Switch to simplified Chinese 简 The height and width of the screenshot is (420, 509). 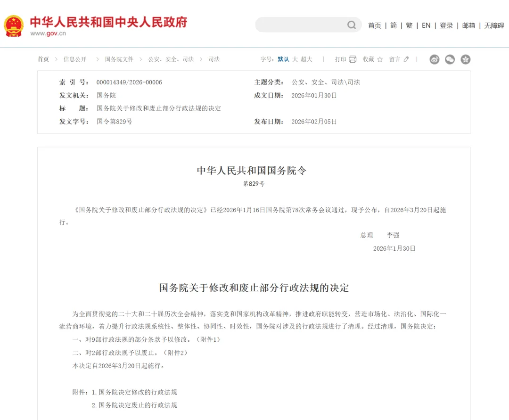[x=394, y=25]
